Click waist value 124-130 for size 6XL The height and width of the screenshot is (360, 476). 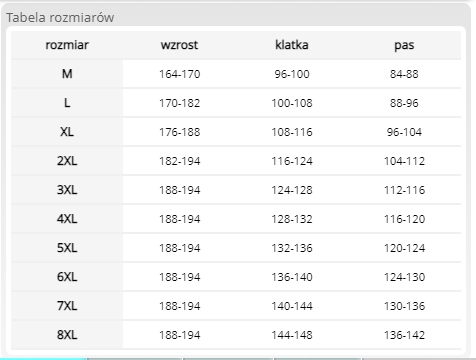click(x=404, y=277)
